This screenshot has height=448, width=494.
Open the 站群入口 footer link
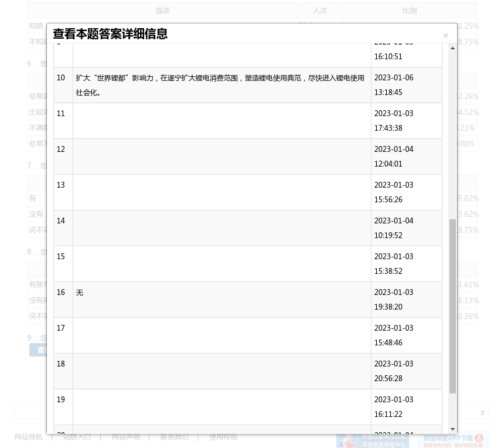[x=77, y=437]
